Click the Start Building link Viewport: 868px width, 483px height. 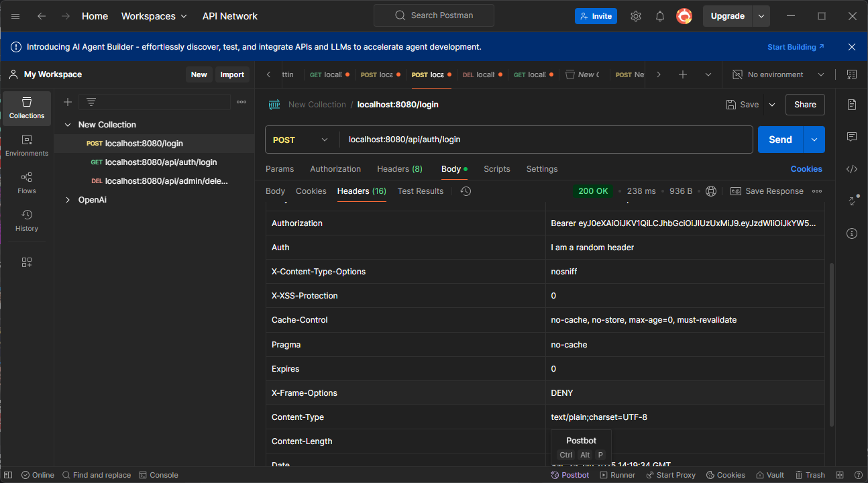(x=796, y=47)
